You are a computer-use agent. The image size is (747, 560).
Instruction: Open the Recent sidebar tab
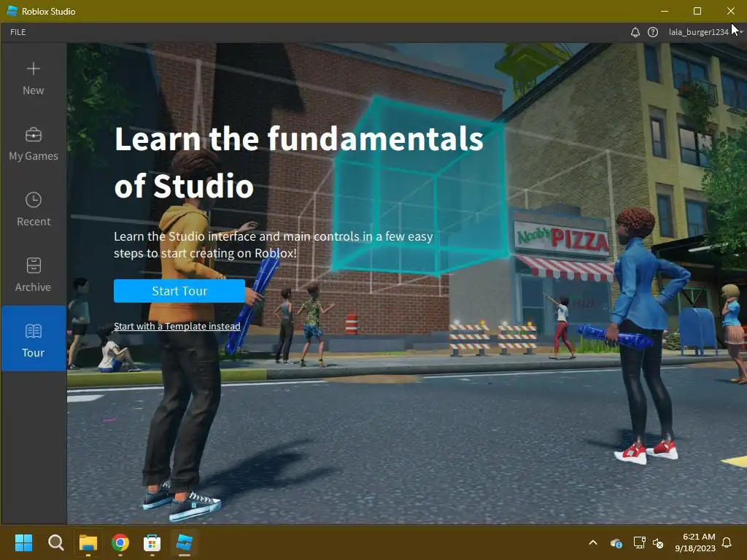(34, 210)
